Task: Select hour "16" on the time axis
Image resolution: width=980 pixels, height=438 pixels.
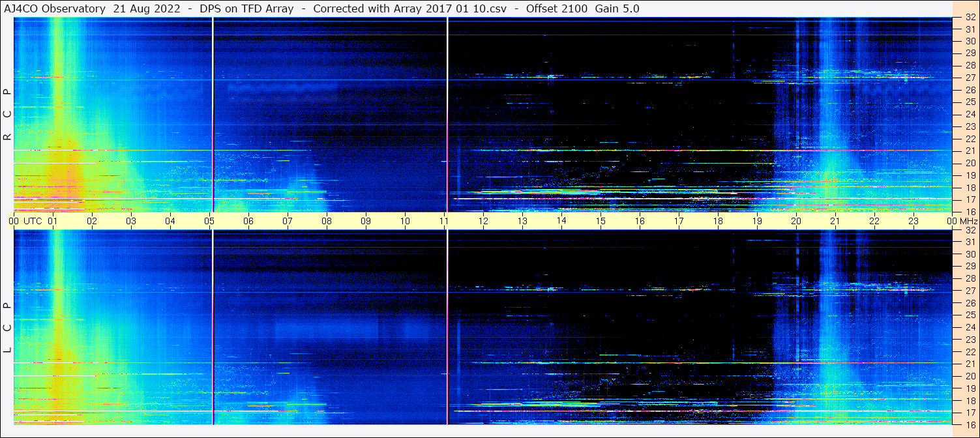Action: pos(640,221)
